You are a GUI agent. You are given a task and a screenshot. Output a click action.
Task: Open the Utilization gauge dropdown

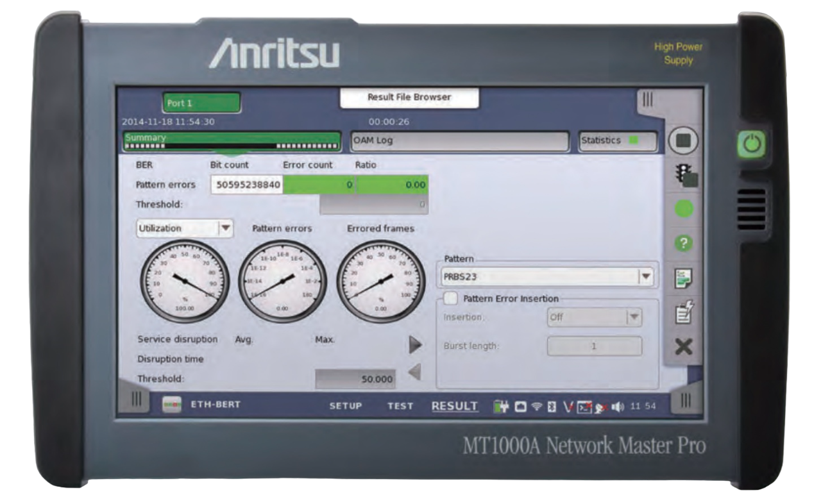(185, 228)
